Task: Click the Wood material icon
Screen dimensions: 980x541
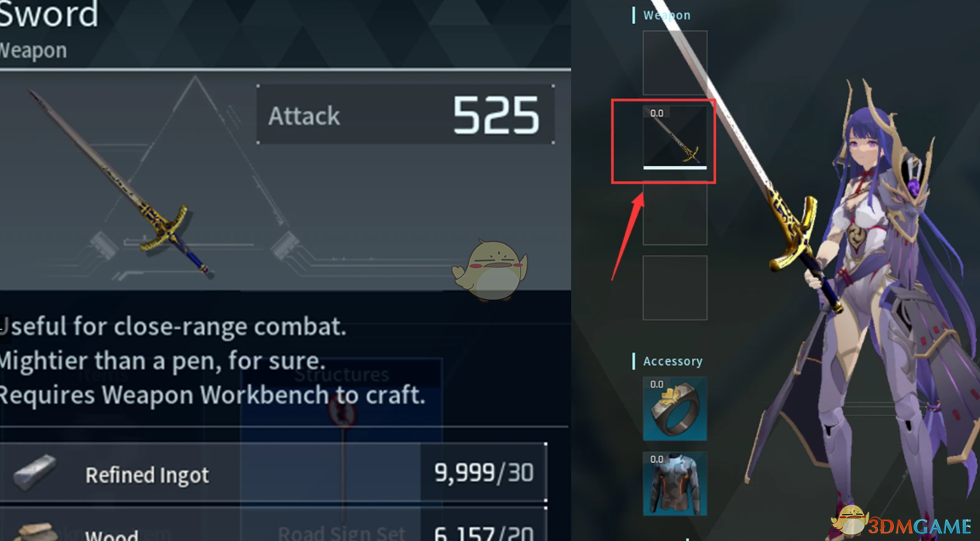Action: tap(36, 532)
